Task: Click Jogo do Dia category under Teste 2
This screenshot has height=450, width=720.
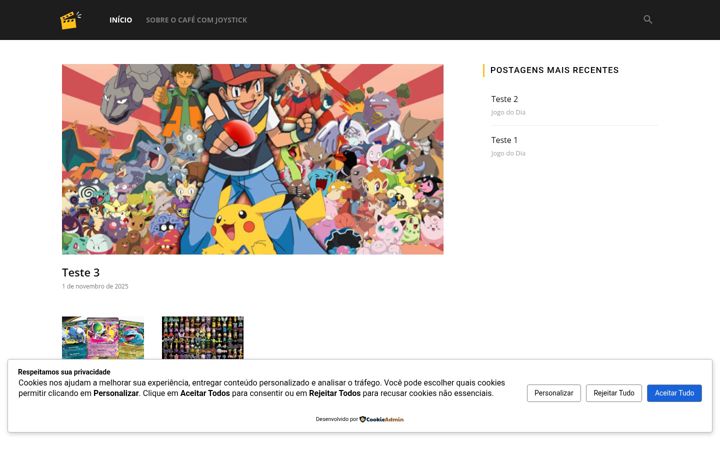Action: [x=508, y=112]
